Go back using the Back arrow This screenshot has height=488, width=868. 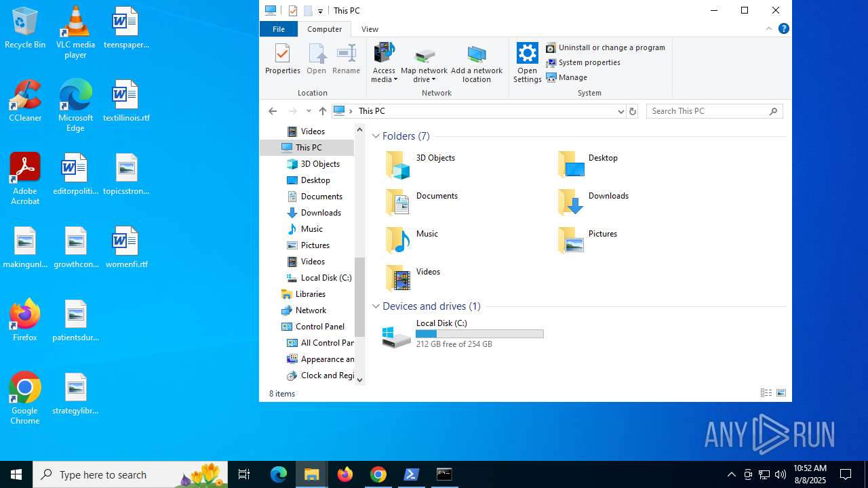273,111
